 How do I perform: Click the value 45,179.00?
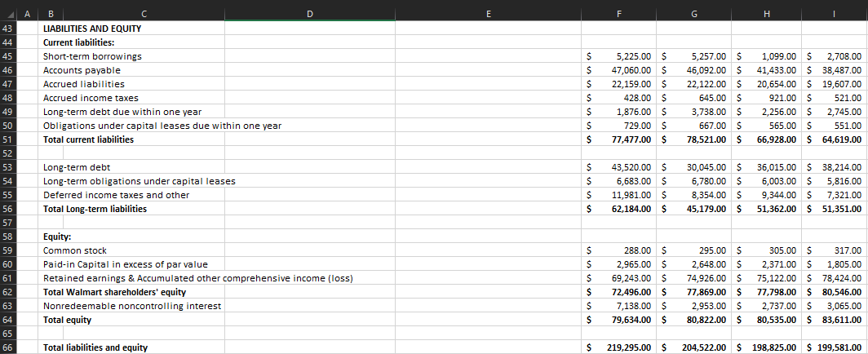[x=706, y=209]
